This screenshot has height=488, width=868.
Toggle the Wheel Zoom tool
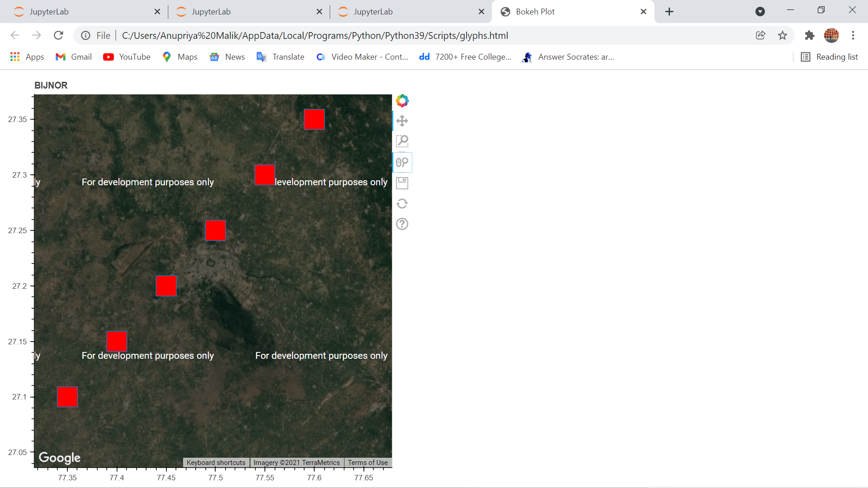(402, 162)
